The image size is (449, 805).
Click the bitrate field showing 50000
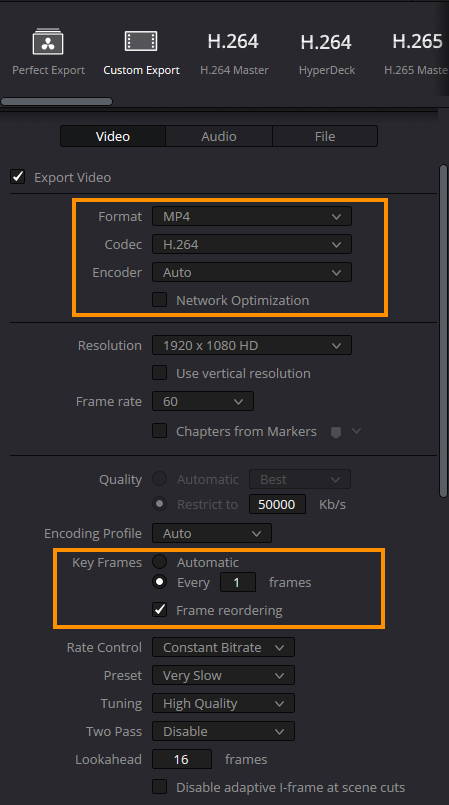277,504
